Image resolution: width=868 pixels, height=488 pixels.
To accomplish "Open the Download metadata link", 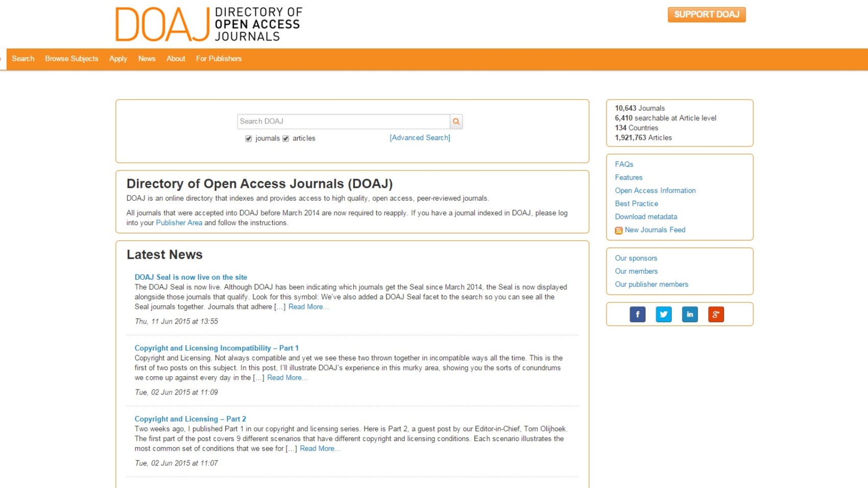I will [646, 217].
